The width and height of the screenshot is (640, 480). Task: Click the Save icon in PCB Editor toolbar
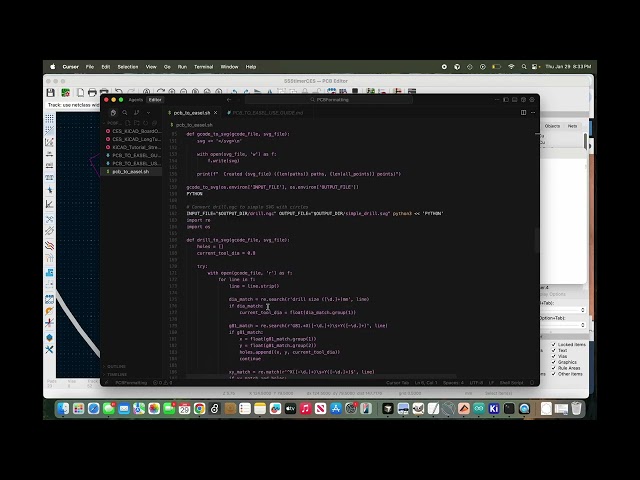51,93
